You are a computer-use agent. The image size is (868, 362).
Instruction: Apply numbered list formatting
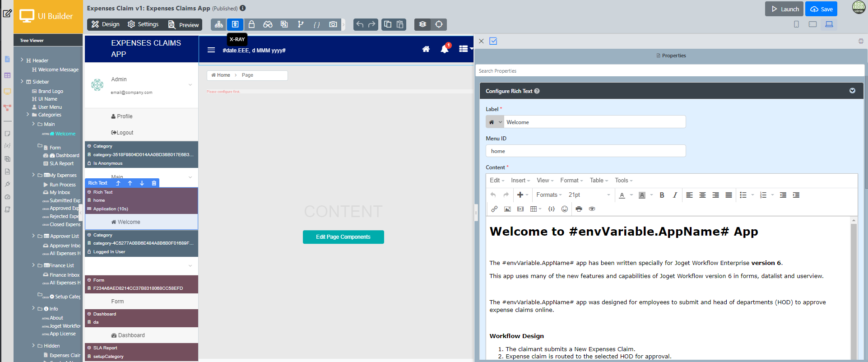click(763, 195)
